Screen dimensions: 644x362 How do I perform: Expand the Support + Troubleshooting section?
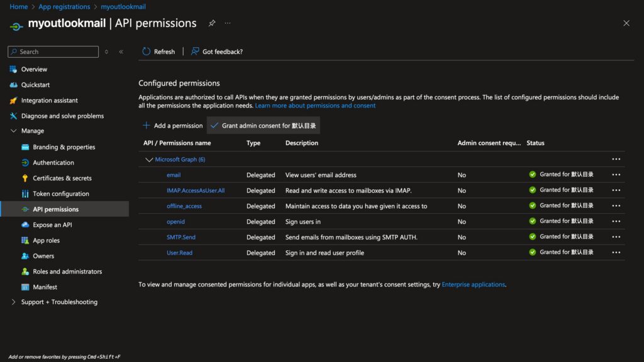[14, 302]
